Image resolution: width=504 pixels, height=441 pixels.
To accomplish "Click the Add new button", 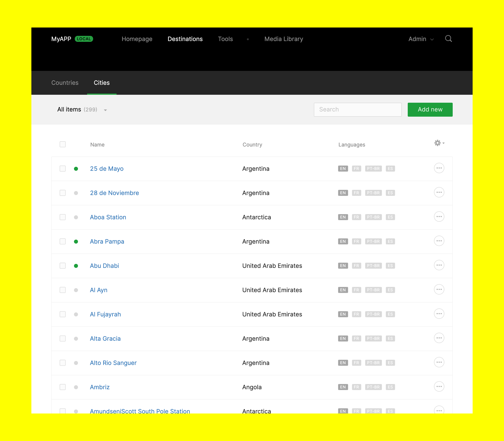I will [x=430, y=110].
